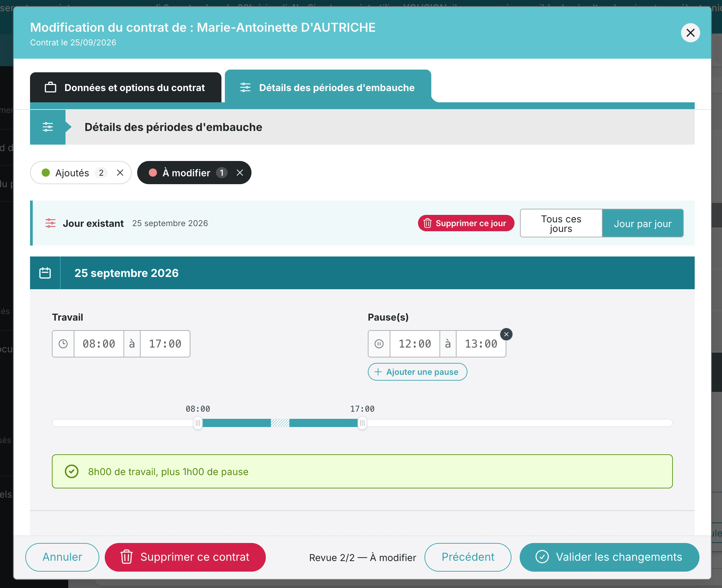Edit the pause end time 13:00
The height and width of the screenshot is (588, 722).
(481, 344)
